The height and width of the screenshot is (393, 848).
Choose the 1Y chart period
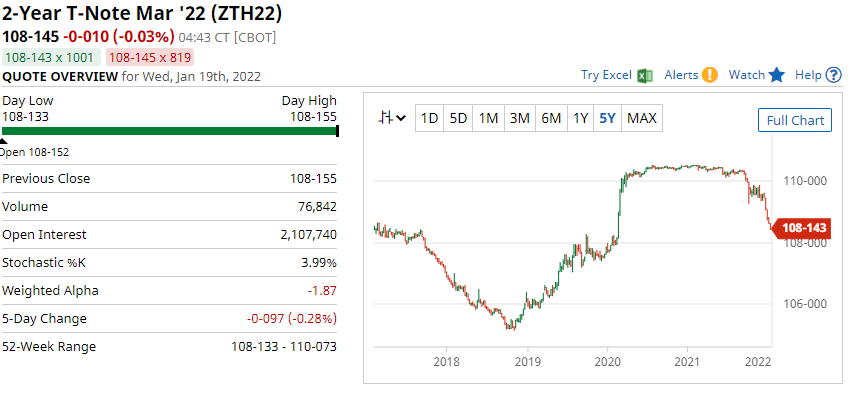580,118
